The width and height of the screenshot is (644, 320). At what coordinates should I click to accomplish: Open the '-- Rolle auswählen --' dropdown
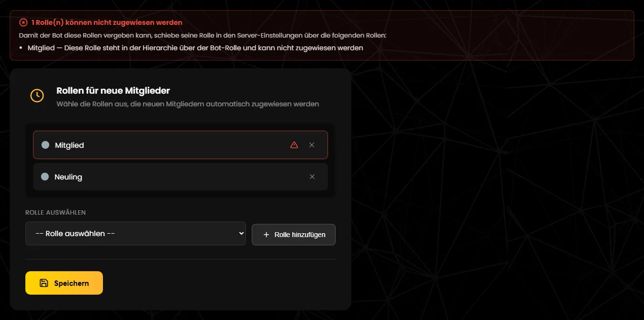136,234
